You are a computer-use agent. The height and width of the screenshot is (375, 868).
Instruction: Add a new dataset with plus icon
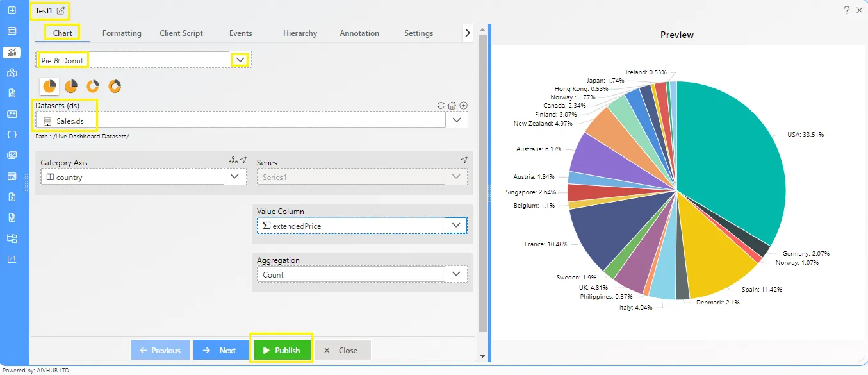click(x=463, y=106)
